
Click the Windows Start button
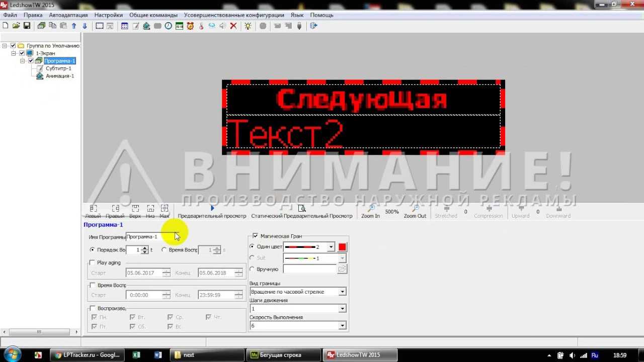[12, 354]
